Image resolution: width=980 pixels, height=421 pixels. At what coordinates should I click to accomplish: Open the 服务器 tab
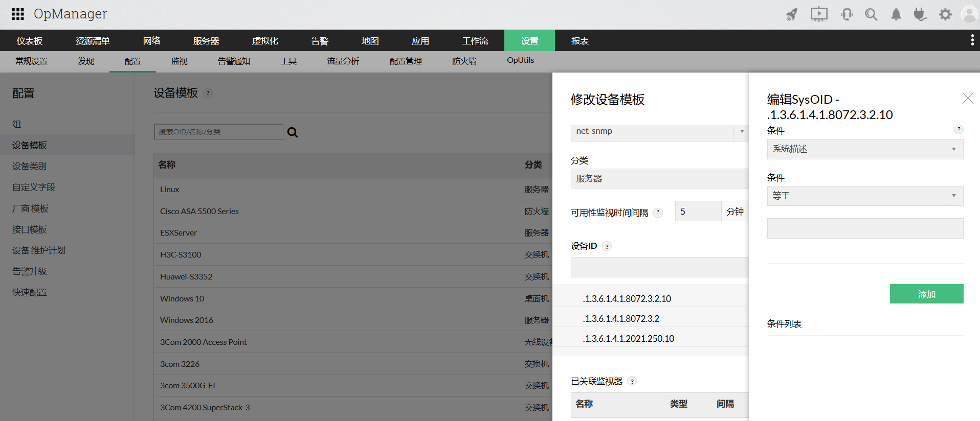206,41
